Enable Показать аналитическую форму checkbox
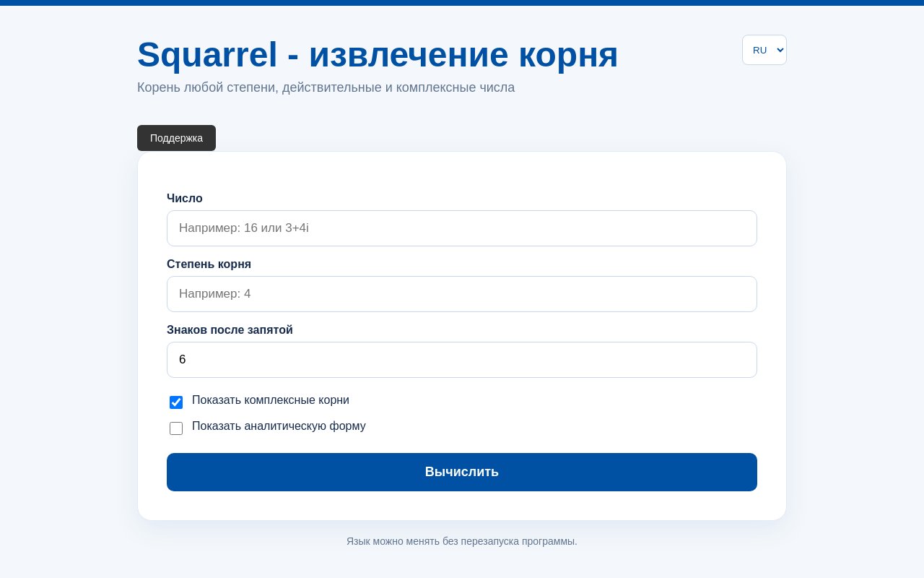The height and width of the screenshot is (578, 924). click(x=176, y=428)
